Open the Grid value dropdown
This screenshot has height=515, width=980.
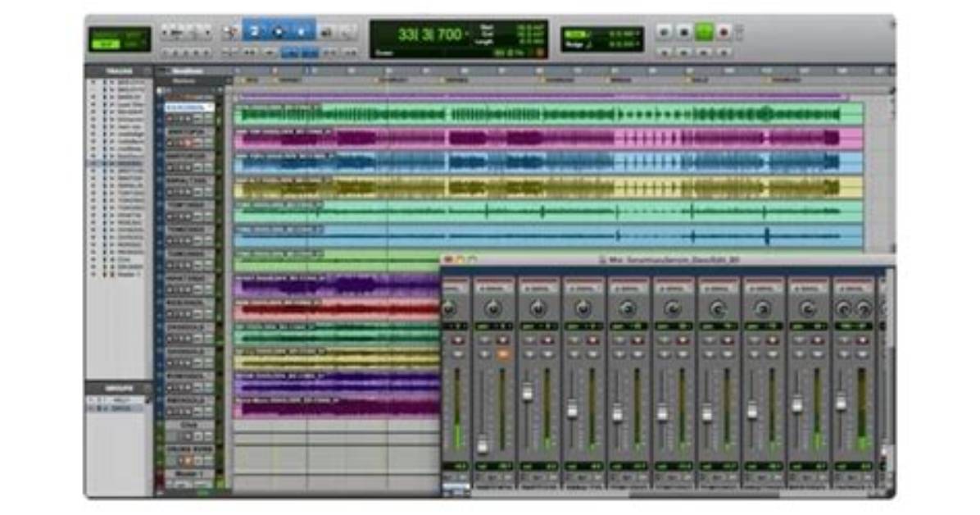tap(640, 34)
